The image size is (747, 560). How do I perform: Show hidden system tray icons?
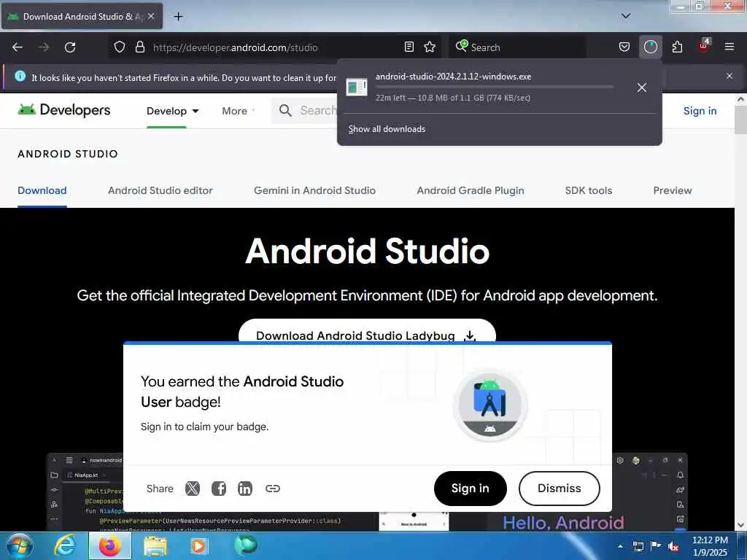pos(620,546)
